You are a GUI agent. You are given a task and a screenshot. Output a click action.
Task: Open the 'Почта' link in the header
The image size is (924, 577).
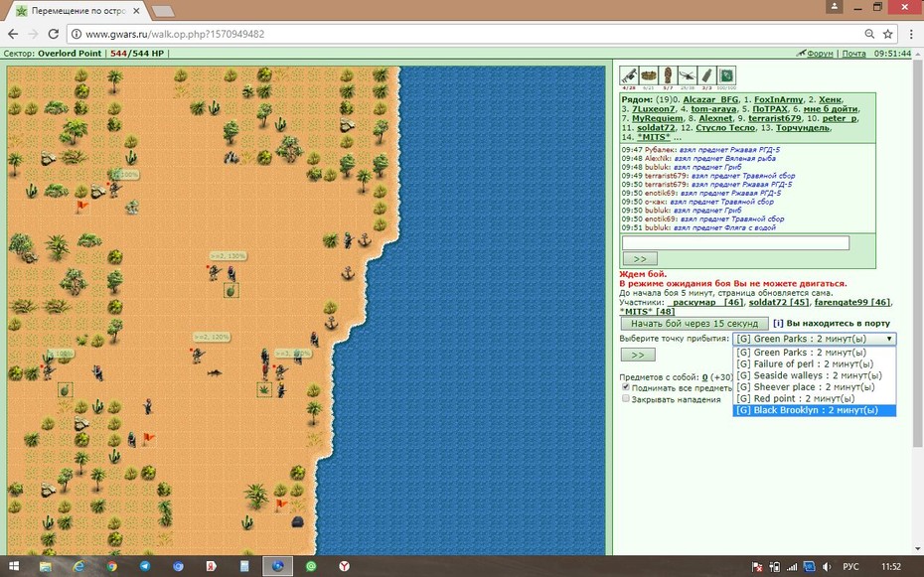click(853, 53)
